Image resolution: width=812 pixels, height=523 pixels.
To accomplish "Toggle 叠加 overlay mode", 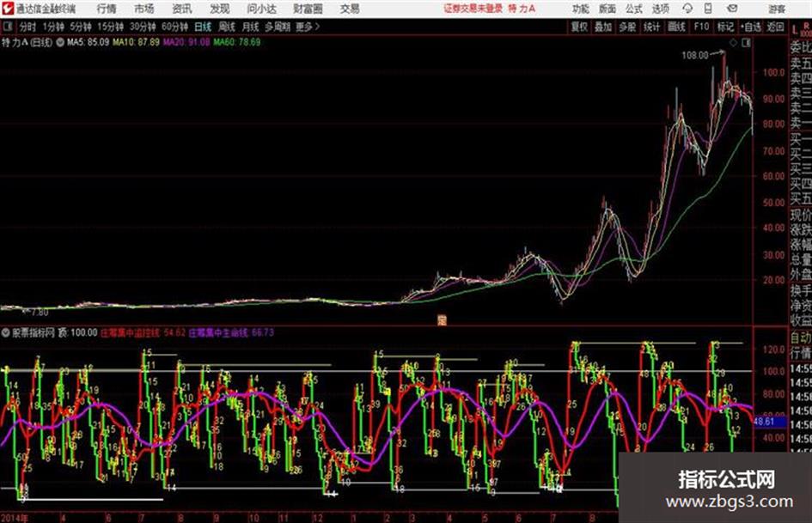I will [x=603, y=27].
